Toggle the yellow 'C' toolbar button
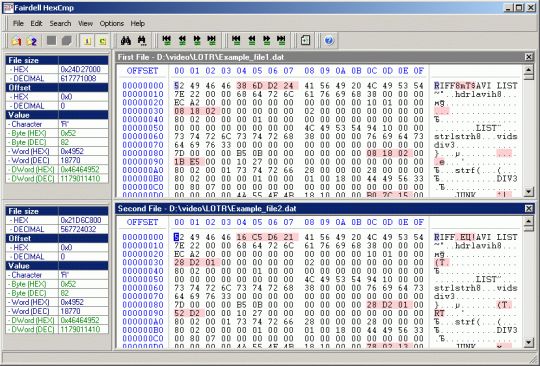The height and width of the screenshot is (366, 540). point(102,41)
